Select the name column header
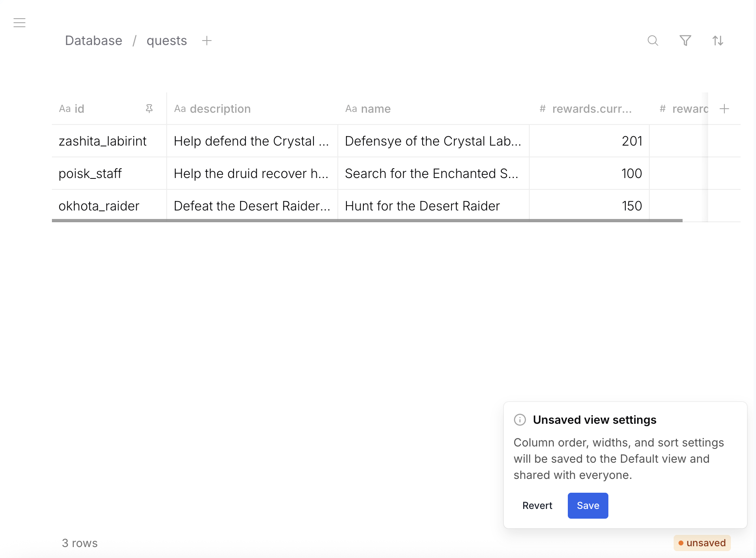 376,109
